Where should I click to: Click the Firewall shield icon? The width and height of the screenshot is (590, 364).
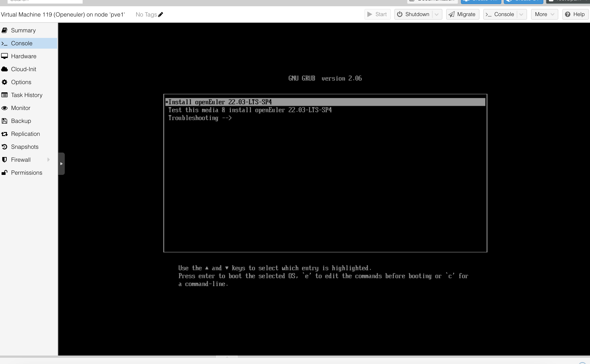(x=4, y=160)
